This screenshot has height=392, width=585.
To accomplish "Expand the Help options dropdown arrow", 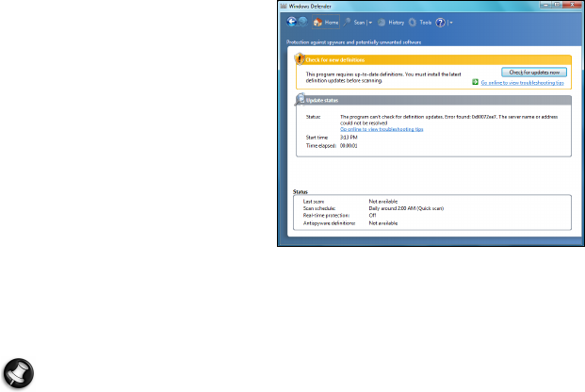I will click(451, 23).
